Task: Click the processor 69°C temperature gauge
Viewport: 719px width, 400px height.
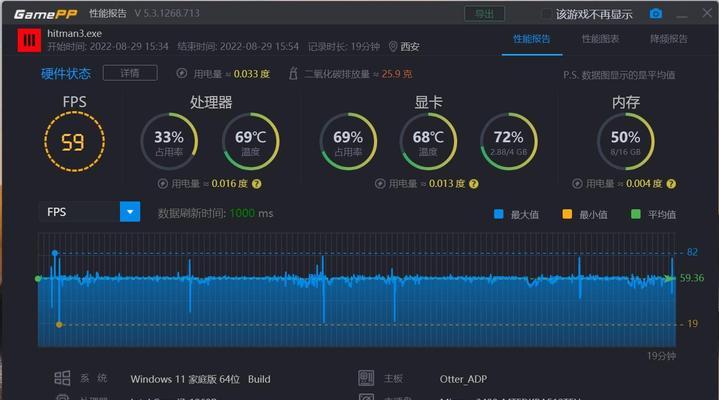Action: click(x=250, y=141)
